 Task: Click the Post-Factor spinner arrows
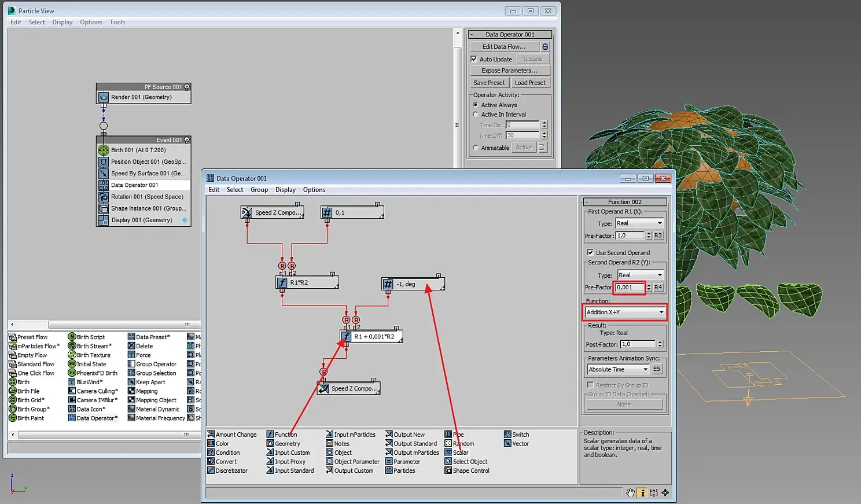click(660, 344)
